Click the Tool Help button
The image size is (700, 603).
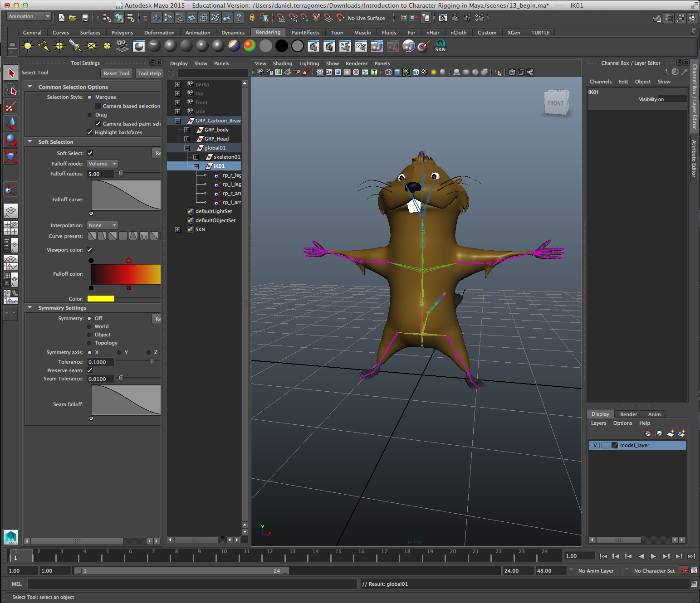click(x=148, y=73)
